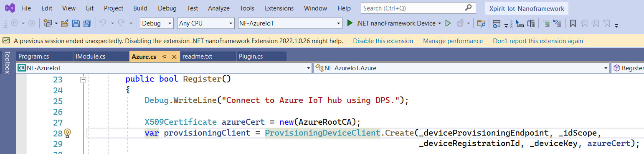Save the current file with the single-disk icon
Screen dimensions: 644x154
tap(76, 23)
